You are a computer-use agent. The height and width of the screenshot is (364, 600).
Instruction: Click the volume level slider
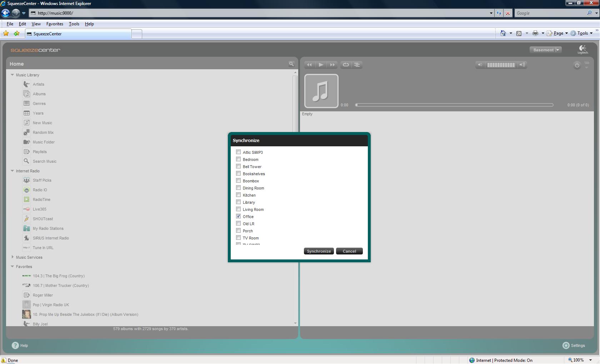tap(501, 65)
